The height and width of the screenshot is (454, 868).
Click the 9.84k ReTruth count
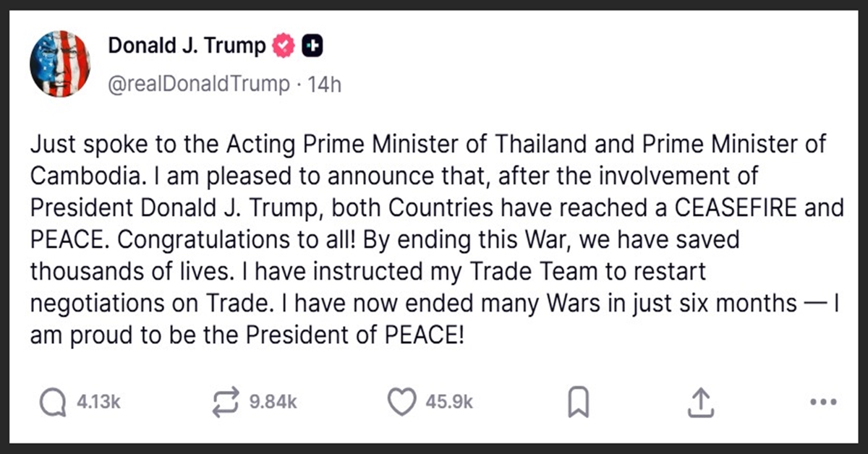[273, 403]
